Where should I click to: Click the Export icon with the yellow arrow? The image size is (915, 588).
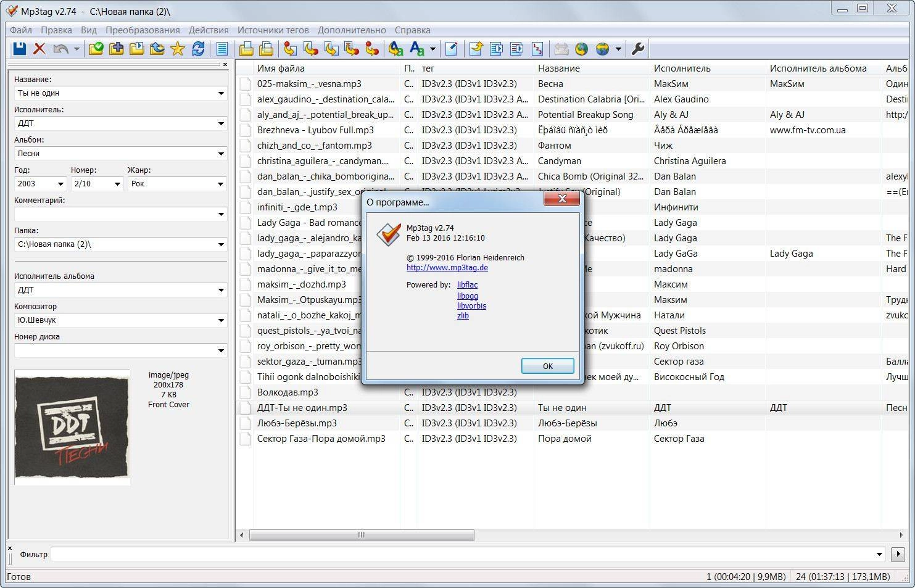[x=476, y=49]
